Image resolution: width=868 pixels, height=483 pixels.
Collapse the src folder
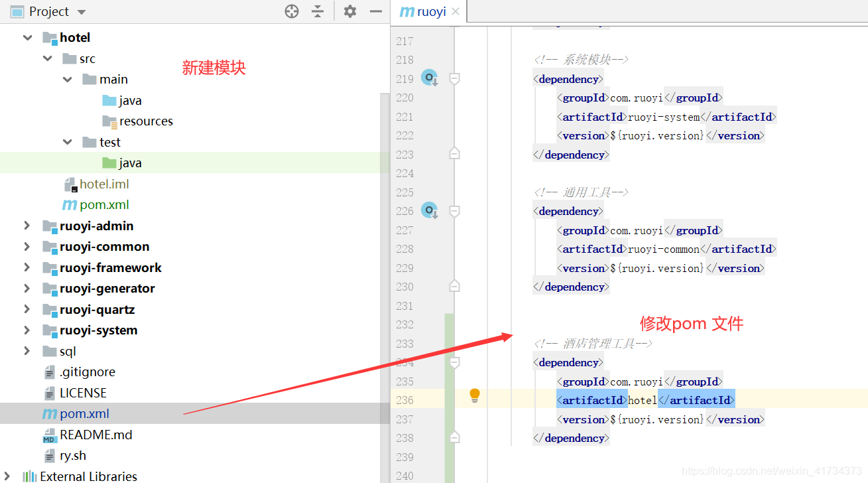click(x=48, y=58)
